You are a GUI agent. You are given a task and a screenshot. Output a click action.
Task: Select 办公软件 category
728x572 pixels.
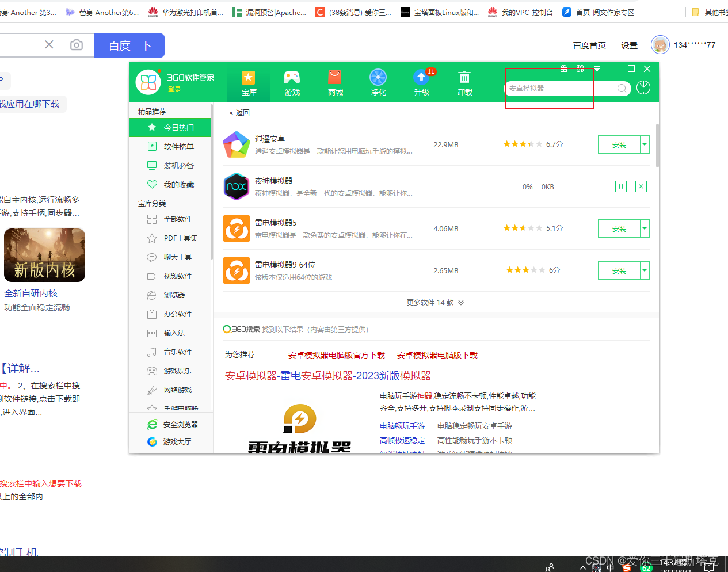[x=170, y=314]
